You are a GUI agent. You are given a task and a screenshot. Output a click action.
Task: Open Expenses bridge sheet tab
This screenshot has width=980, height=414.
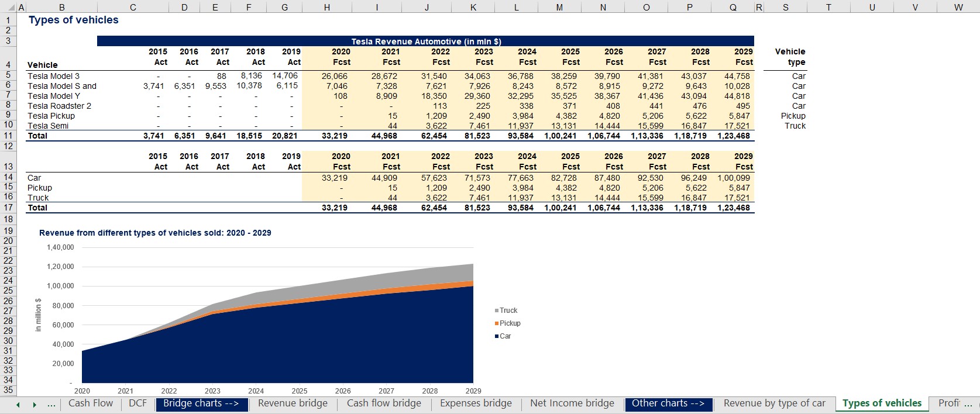(x=476, y=403)
